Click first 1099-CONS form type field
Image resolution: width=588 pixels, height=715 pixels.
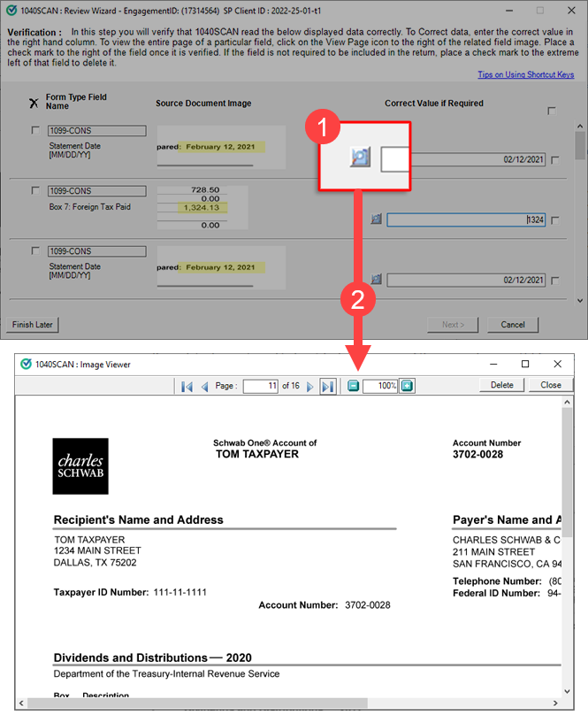[x=97, y=131]
